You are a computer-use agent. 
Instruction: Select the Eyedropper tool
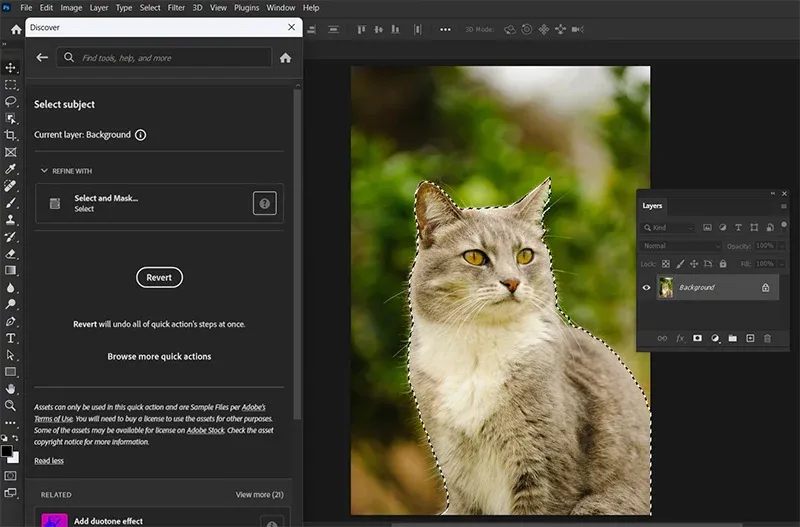(x=10, y=169)
